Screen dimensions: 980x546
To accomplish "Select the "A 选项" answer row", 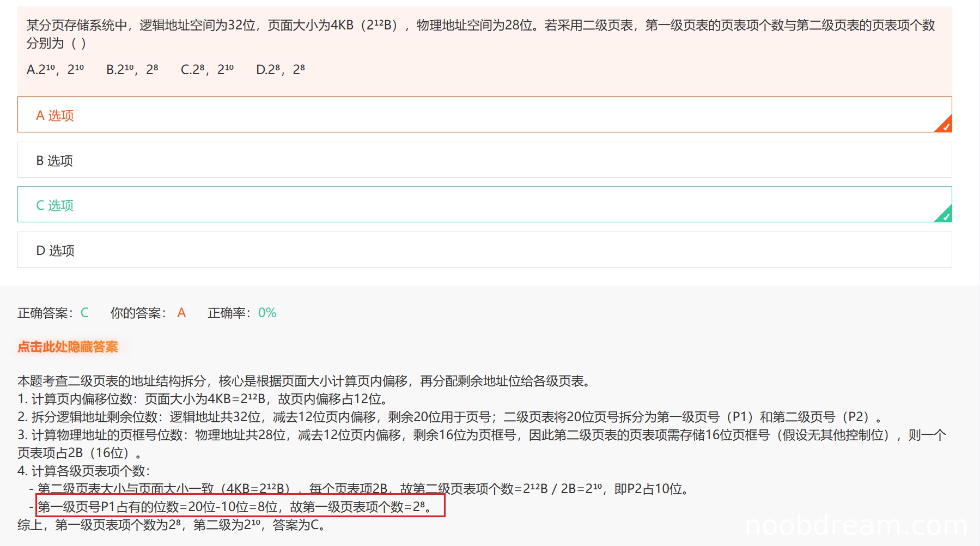I will 484,115.
